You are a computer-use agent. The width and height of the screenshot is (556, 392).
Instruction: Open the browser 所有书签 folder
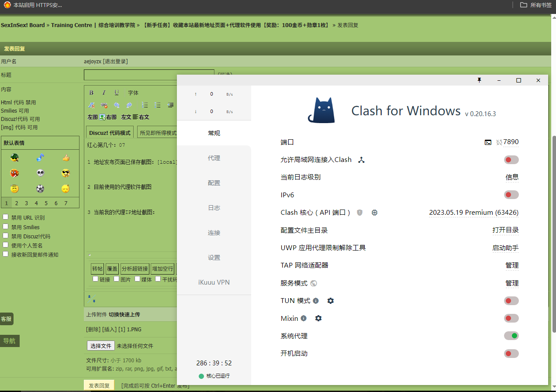536,5
